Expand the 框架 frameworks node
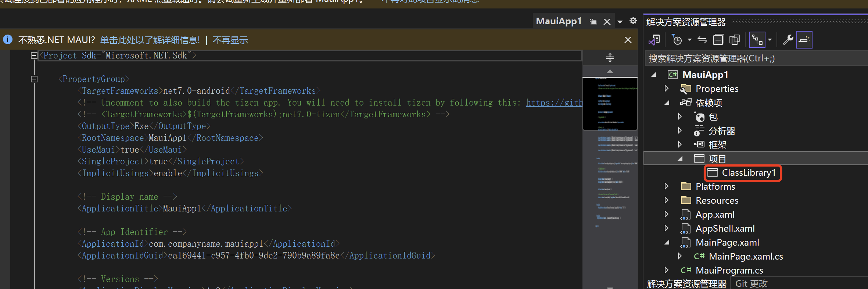This screenshot has width=868, height=289. pyautogui.click(x=679, y=144)
